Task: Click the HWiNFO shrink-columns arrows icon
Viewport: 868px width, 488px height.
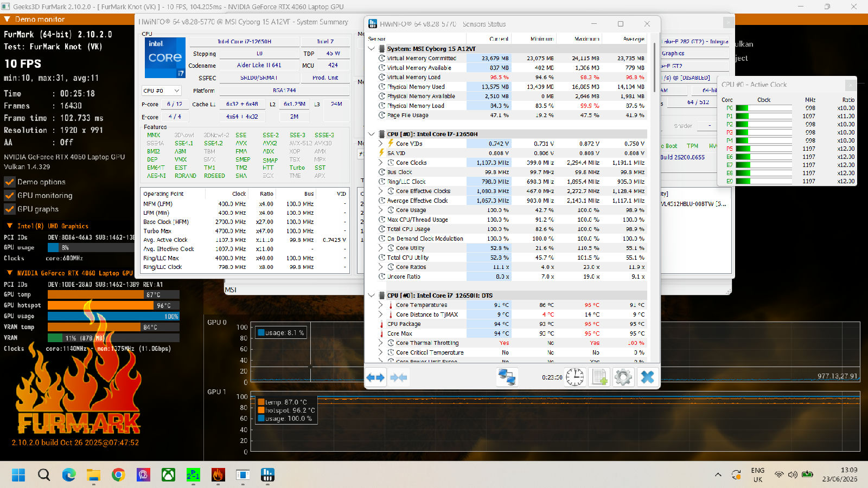Action: tap(399, 377)
